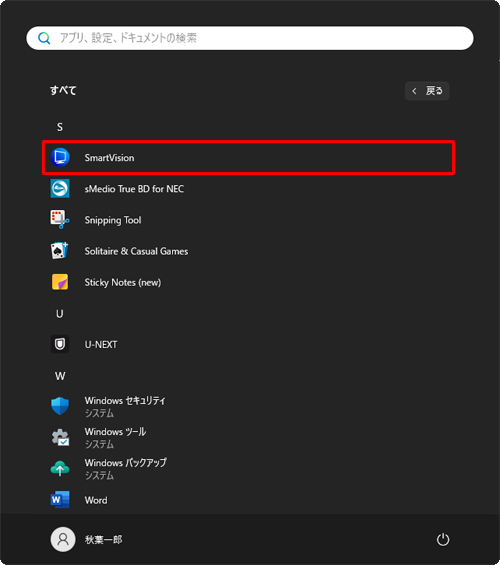The image size is (500, 565).
Task: Select the Solitaire & Casual Games label
Action: [x=136, y=251]
